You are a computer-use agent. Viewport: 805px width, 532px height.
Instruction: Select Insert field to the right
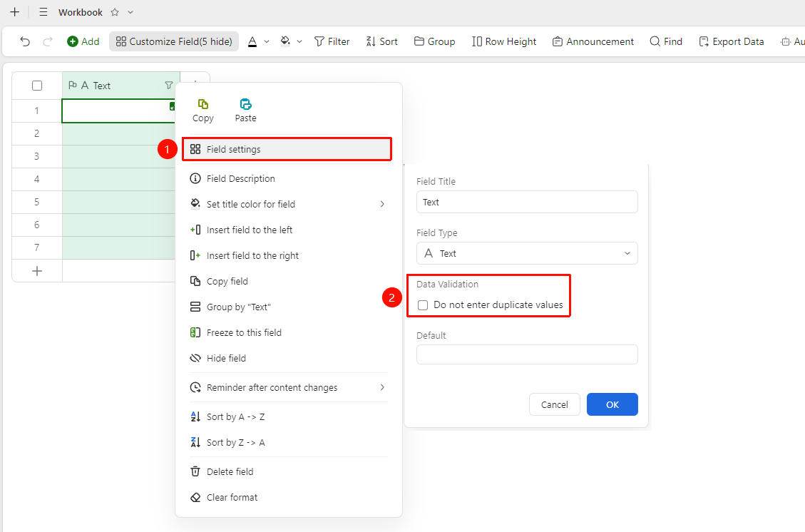[x=289, y=256]
